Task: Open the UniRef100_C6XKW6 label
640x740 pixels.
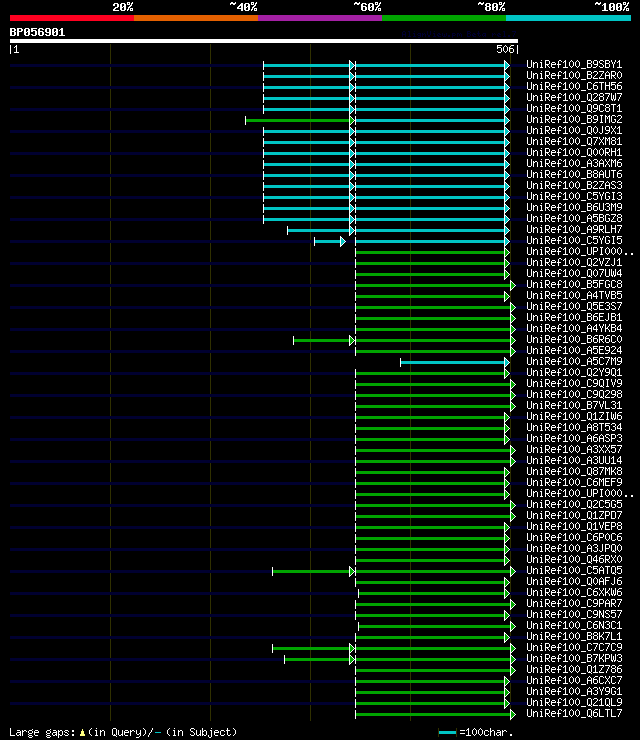Action: click(x=574, y=593)
